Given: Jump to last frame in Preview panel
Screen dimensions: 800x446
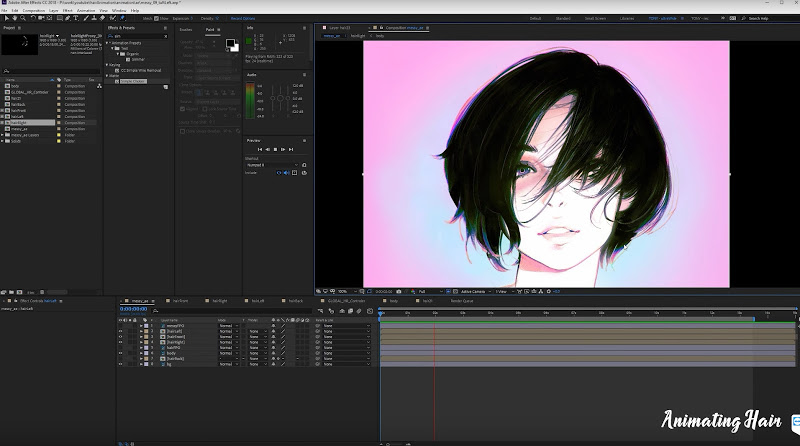Looking at the screenshot, I should pyautogui.click(x=291, y=150).
